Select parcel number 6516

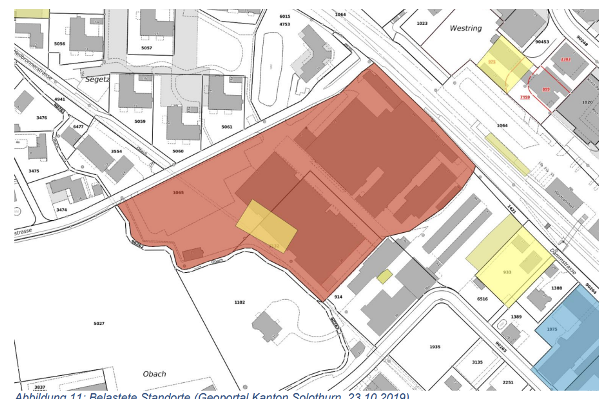click(x=482, y=299)
